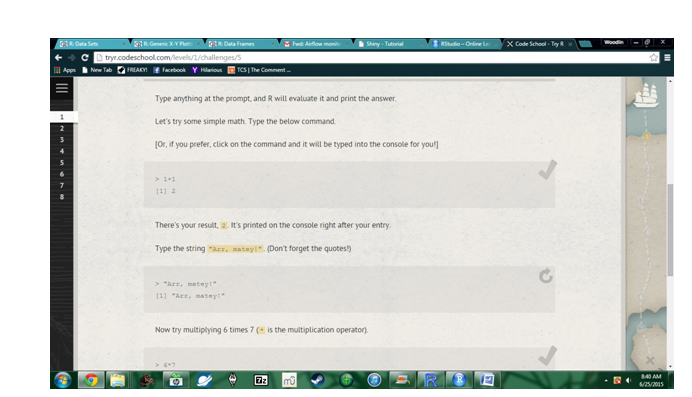Click the checkmark on the 1+1 console block
The height and width of the screenshot is (397, 692).
[547, 170]
